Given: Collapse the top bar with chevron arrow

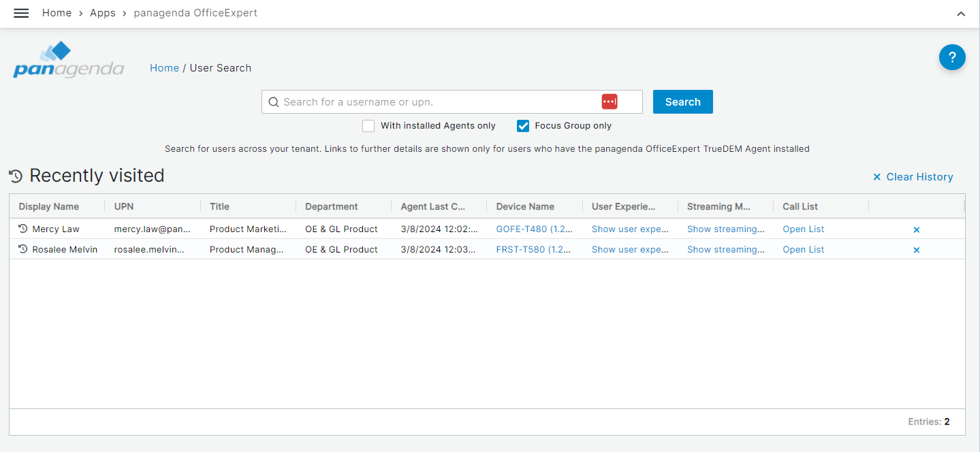Looking at the screenshot, I should pyautogui.click(x=960, y=14).
